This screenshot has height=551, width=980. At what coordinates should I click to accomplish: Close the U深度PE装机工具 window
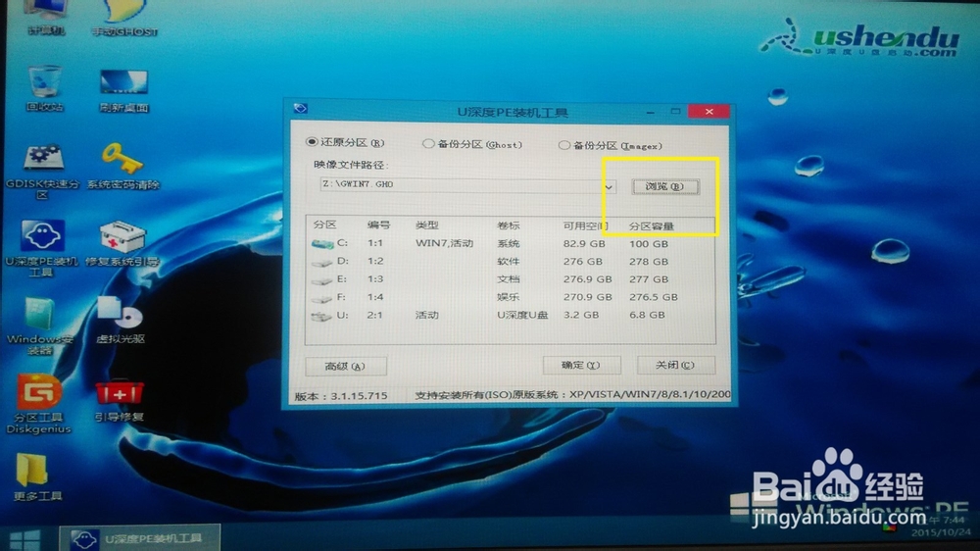(x=709, y=112)
